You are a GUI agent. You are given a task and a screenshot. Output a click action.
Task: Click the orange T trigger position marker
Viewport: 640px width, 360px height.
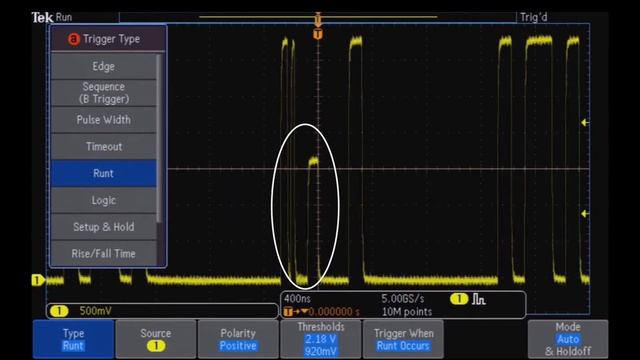point(318,34)
